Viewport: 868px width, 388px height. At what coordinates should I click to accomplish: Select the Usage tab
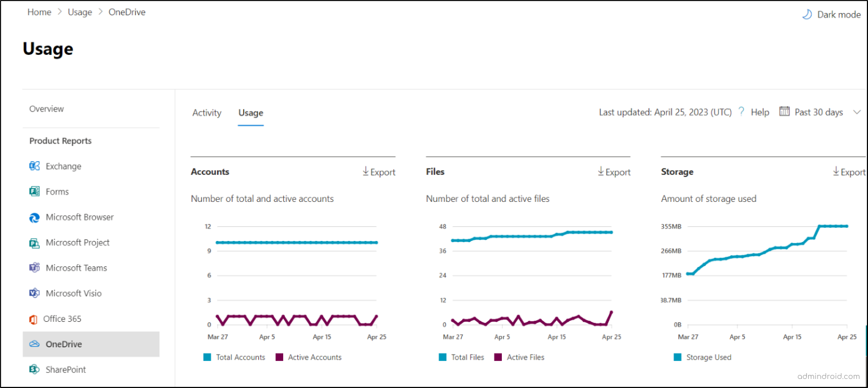point(250,113)
